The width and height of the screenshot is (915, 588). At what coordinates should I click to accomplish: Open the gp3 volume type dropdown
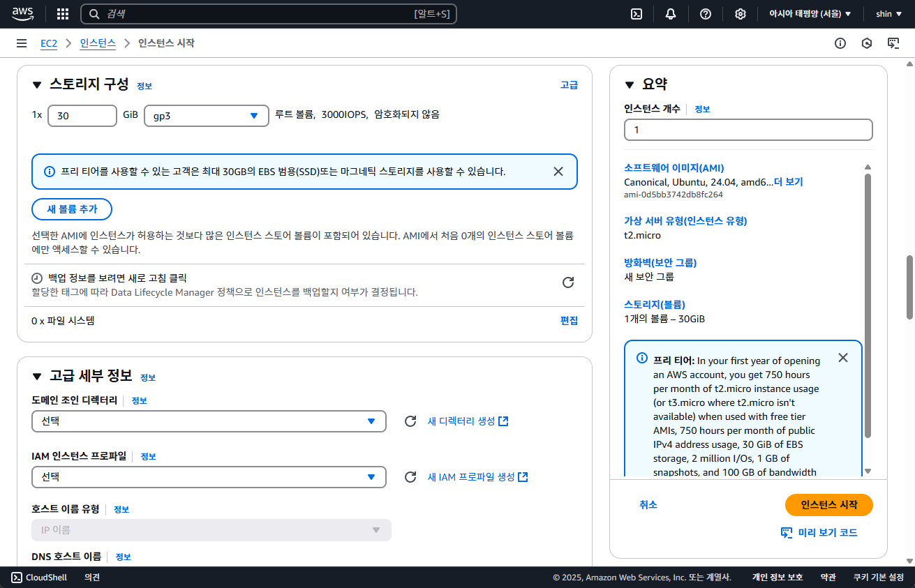click(x=207, y=116)
